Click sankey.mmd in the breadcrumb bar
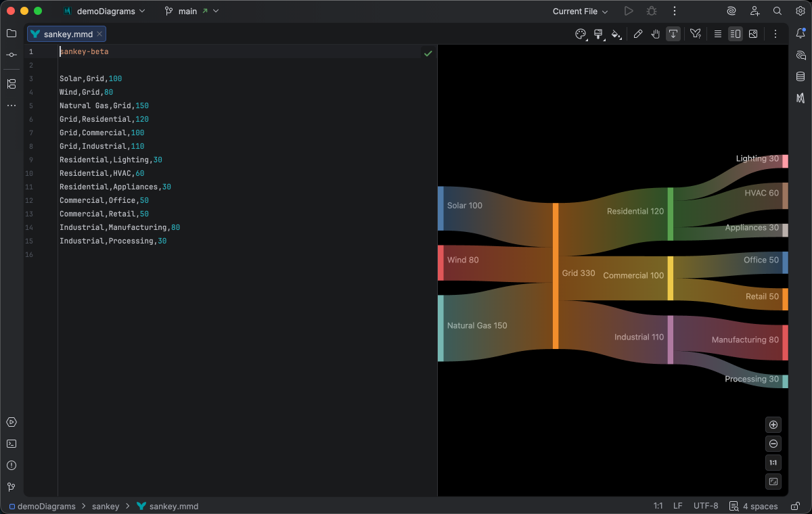Screen dimensions: 812x514 click(167, 506)
